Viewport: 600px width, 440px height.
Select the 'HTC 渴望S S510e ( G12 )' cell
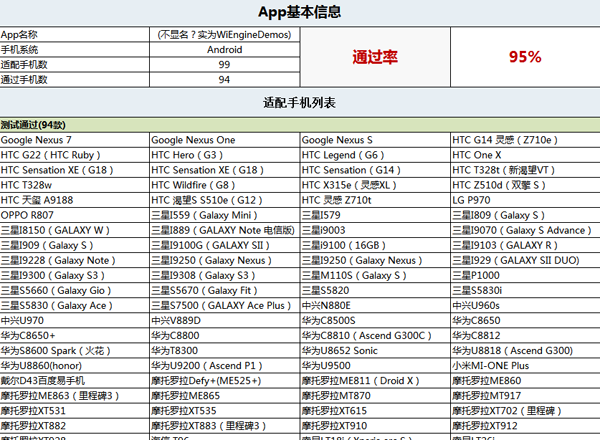pyautogui.click(x=224, y=200)
